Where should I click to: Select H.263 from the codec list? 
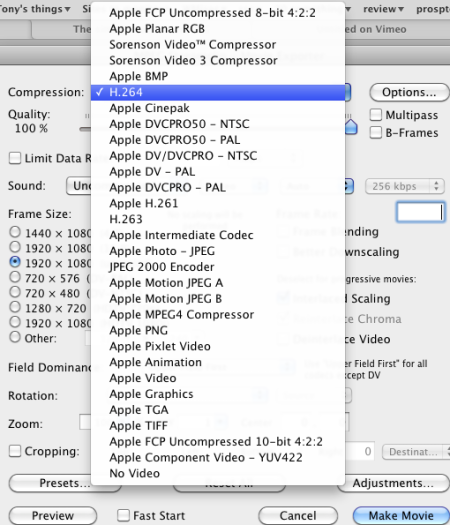click(218, 219)
